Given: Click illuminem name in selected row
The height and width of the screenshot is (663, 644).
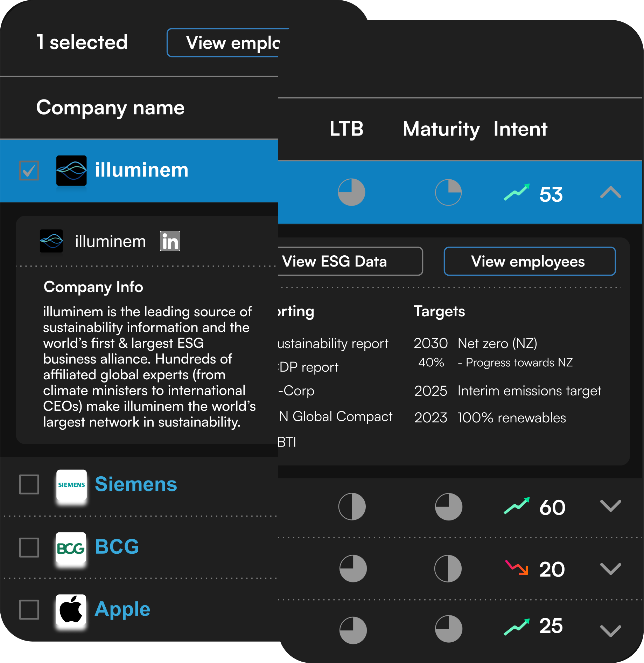Looking at the screenshot, I should click(x=142, y=170).
